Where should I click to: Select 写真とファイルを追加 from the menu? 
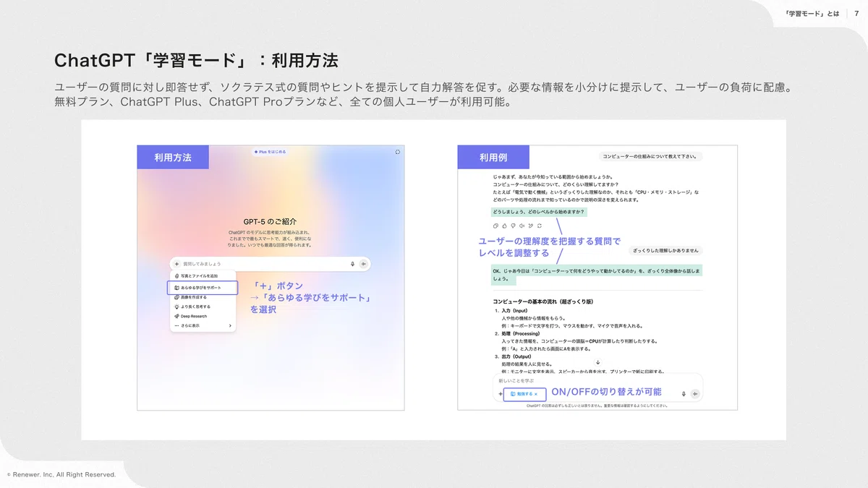click(x=203, y=276)
